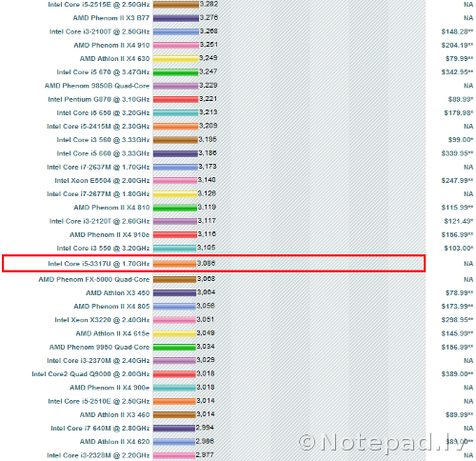
Task: Open the $389.00 price link
Action: tap(457, 374)
